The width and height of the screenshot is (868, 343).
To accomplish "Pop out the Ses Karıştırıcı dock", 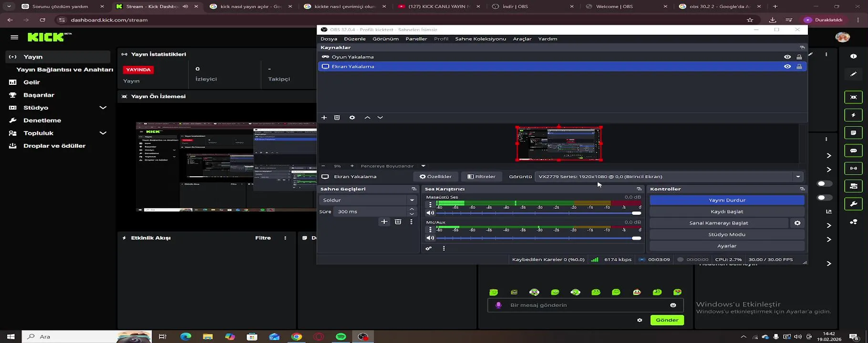I will 639,189.
